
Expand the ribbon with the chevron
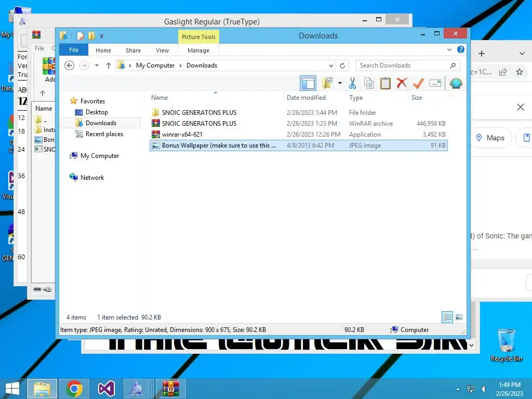[449, 49]
